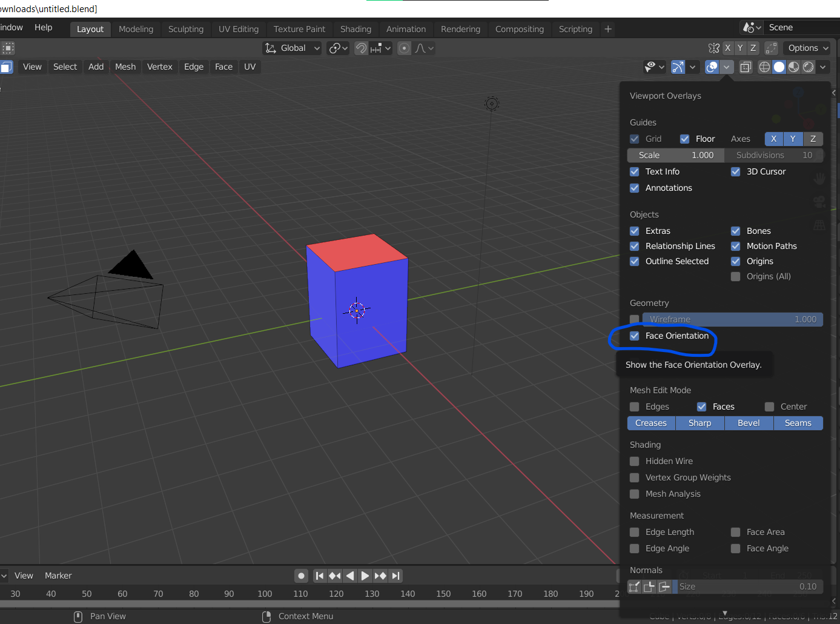Click the mesh symmetry butterfly icon
This screenshot has width=840, height=624.
click(714, 48)
